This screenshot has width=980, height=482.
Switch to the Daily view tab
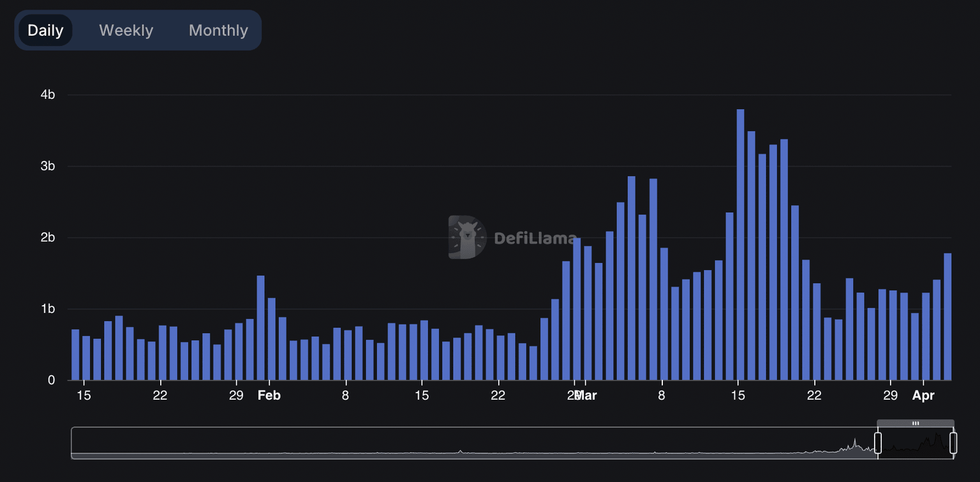[45, 31]
